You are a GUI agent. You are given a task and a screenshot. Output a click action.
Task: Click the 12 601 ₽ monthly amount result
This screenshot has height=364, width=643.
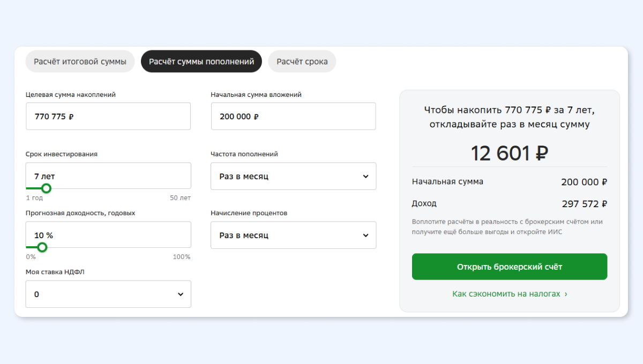(509, 154)
